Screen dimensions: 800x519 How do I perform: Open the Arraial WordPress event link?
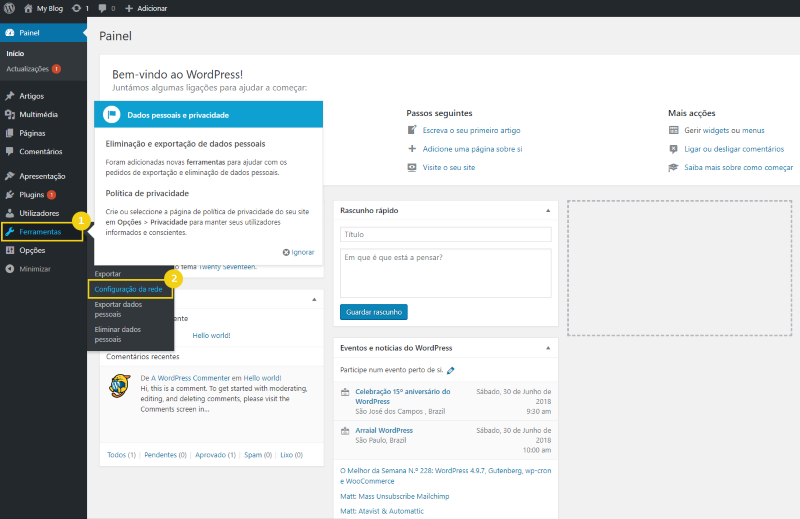(x=384, y=430)
